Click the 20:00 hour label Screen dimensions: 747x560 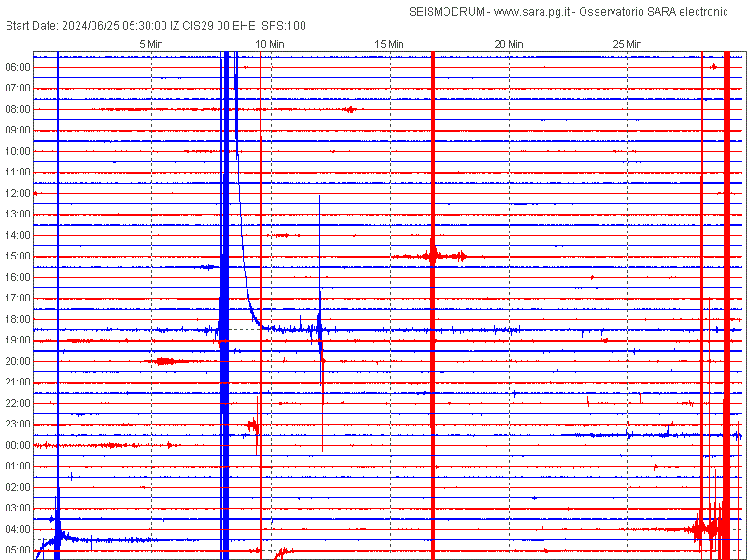coord(18,361)
